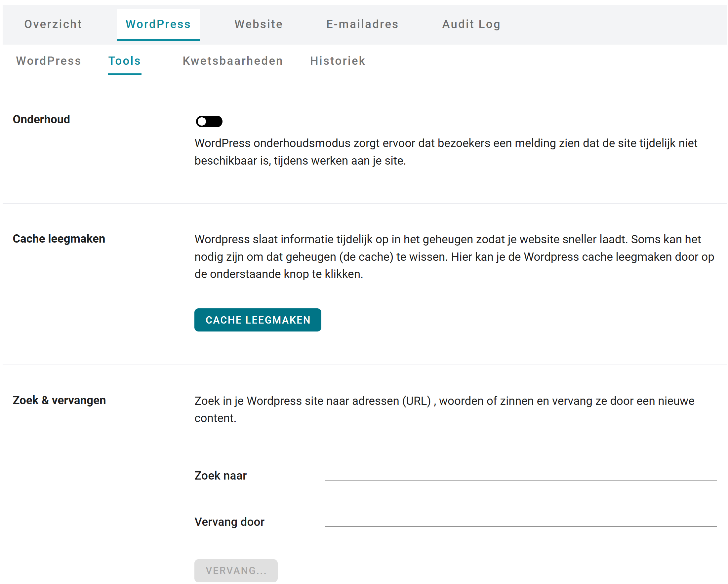Click the Cache leegmaken section heading
This screenshot has height=584, width=728.
[x=59, y=239]
